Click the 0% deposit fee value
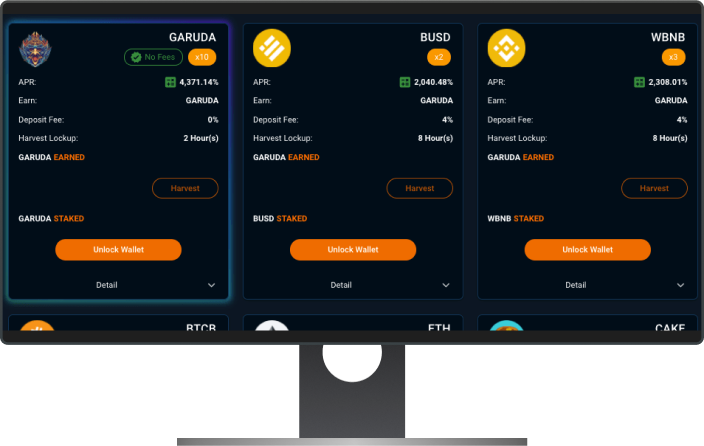 (213, 120)
